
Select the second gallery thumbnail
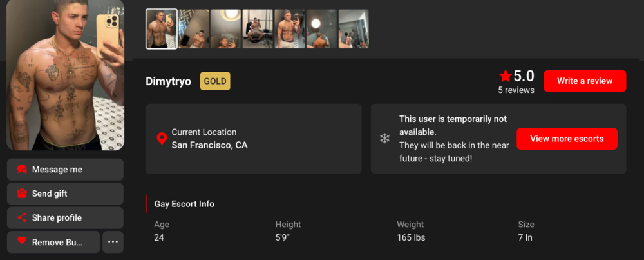[193, 29]
